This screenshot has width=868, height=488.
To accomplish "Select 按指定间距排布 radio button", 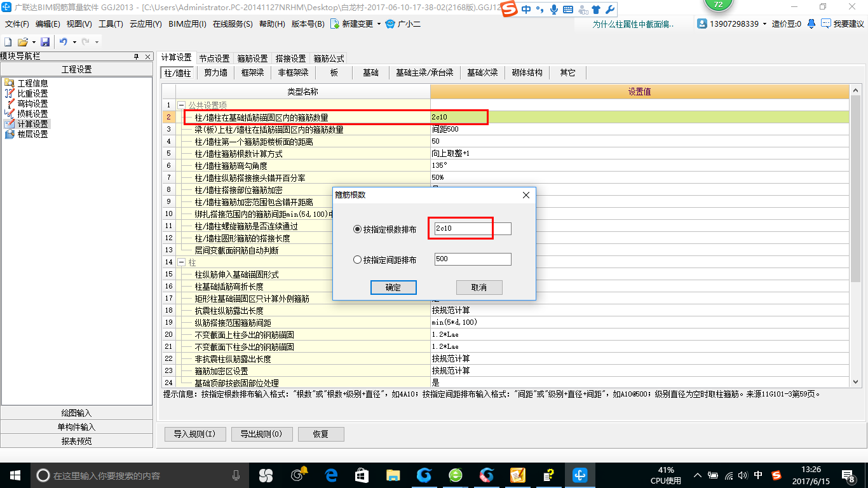I will coord(357,259).
